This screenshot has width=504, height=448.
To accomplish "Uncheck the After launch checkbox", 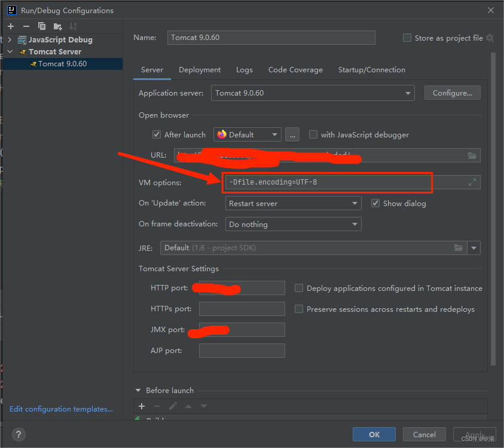I will tap(157, 134).
